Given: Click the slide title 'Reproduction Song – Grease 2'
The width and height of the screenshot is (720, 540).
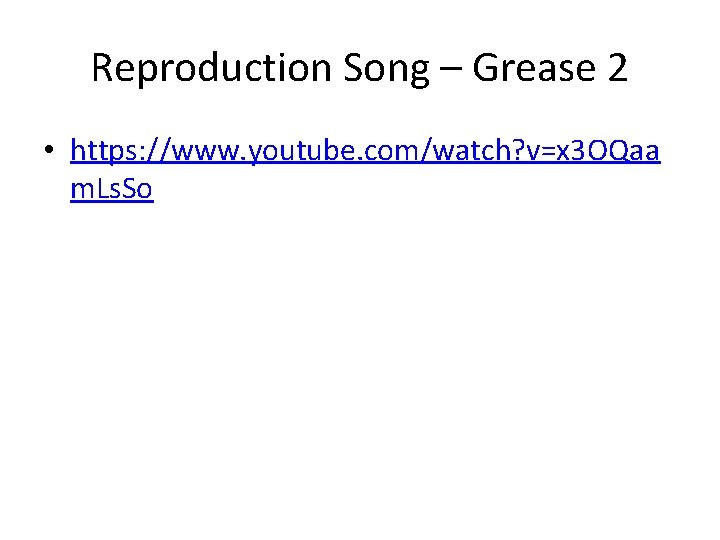Looking at the screenshot, I should (359, 68).
